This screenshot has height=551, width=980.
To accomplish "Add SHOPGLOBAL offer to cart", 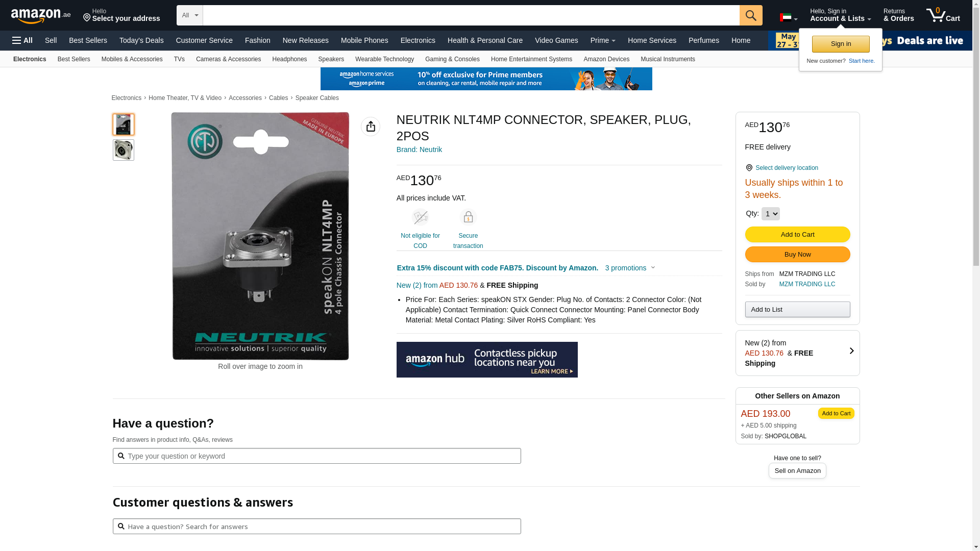I will pyautogui.click(x=836, y=413).
